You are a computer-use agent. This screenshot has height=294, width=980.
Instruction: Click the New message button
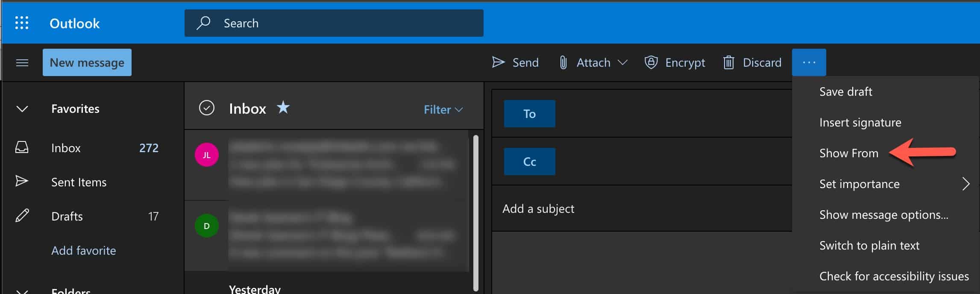pyautogui.click(x=87, y=62)
